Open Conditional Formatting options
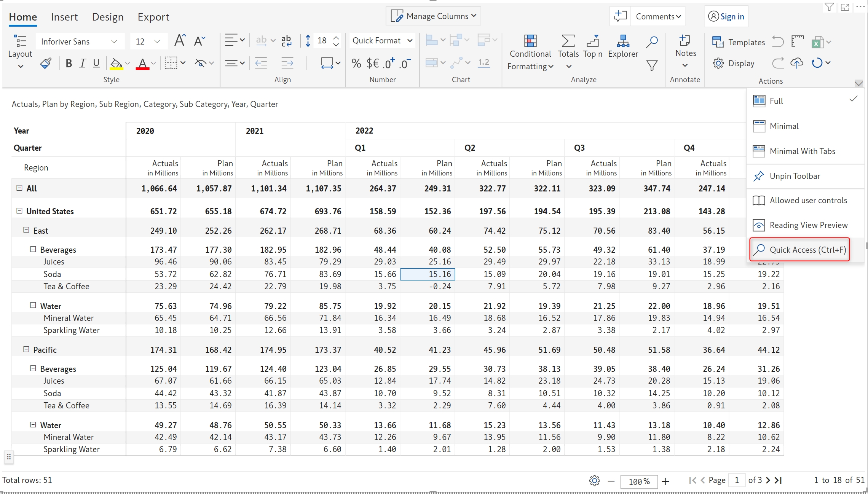 coord(530,53)
